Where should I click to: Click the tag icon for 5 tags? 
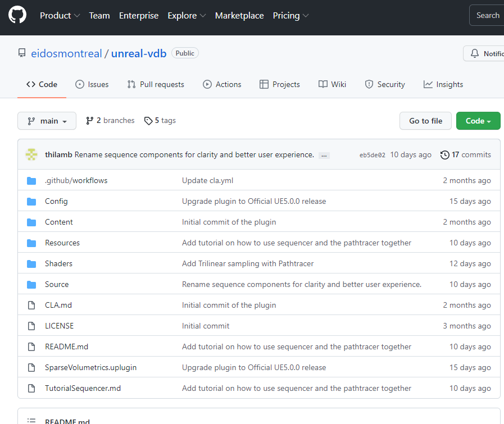click(148, 121)
